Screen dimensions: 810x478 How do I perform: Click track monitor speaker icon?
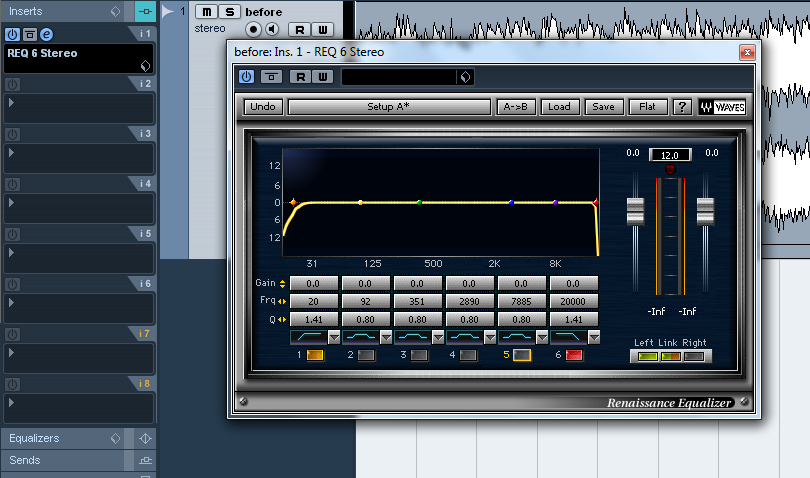272,29
